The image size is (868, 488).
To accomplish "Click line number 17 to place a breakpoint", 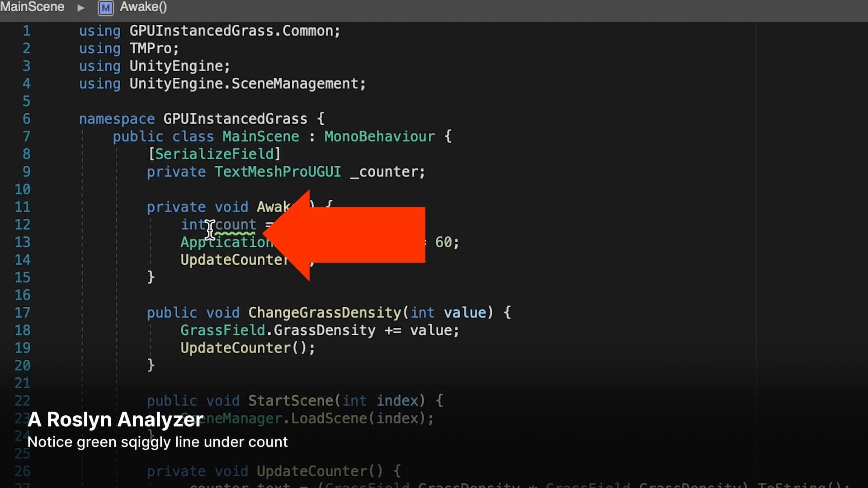I will coord(22,312).
